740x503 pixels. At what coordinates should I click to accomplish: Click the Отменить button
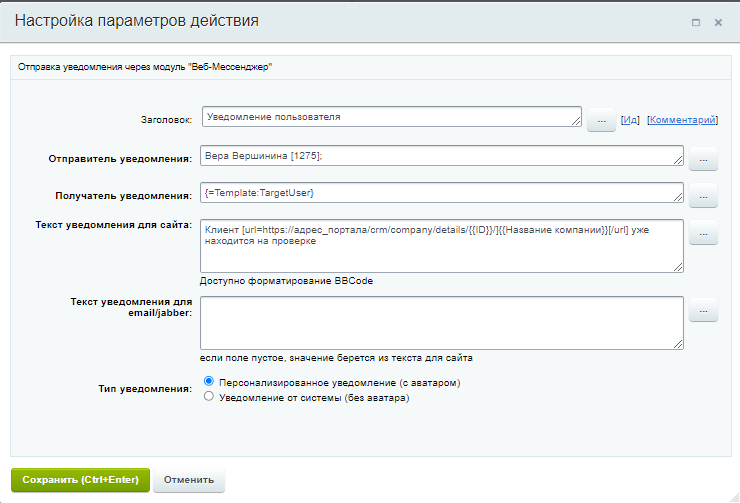(189, 480)
